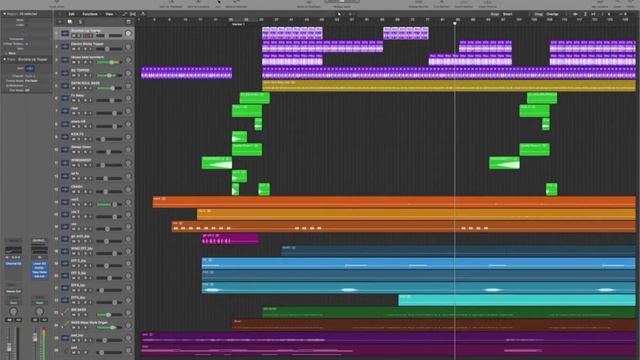Click the track icon in the inspector
Viewport: 640px width, 360px height.
[x=30, y=68]
